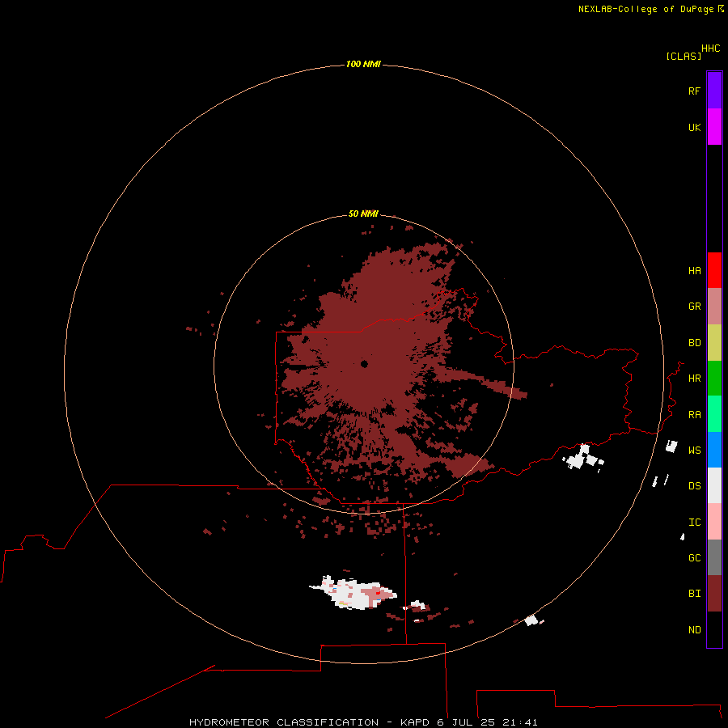728x728 pixels.
Task: Click the HR green legend swatch
Action: [714, 378]
